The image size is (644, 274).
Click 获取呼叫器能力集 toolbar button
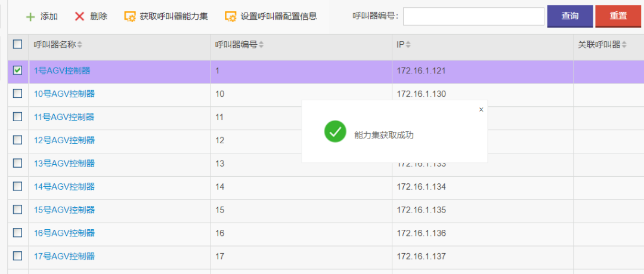[166, 17]
